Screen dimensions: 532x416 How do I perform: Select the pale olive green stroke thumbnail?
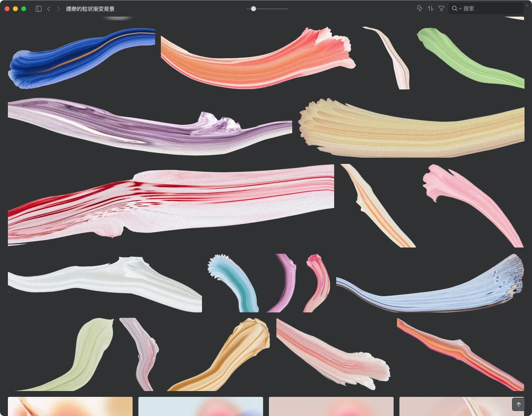(64, 354)
